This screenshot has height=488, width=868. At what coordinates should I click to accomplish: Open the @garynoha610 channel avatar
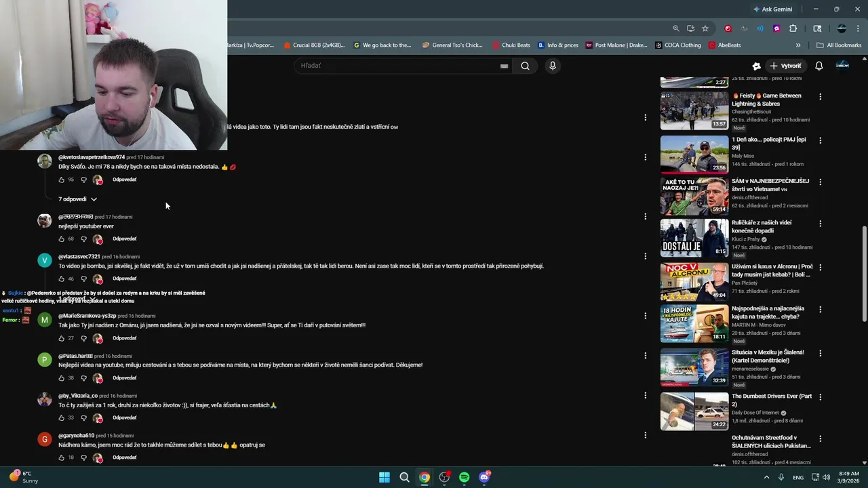click(x=45, y=439)
